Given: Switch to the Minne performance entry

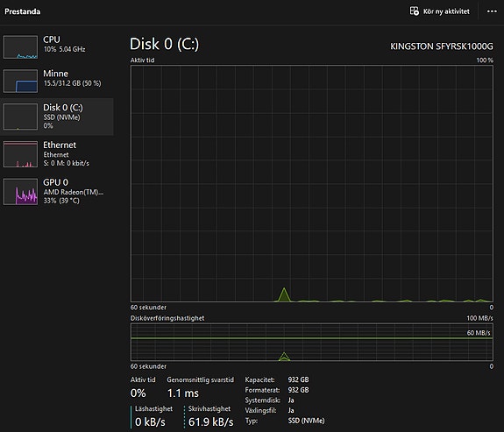Looking at the screenshot, I should coord(57,81).
